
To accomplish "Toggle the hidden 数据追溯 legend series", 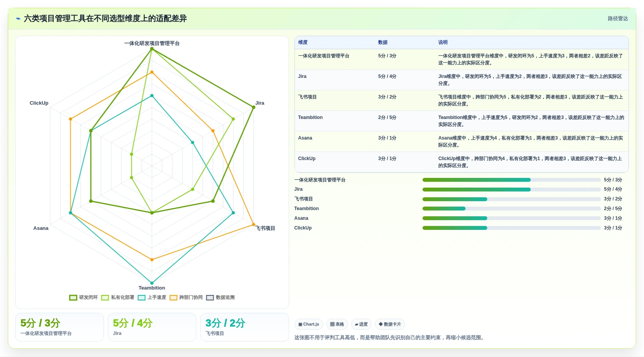I will [x=220, y=297].
